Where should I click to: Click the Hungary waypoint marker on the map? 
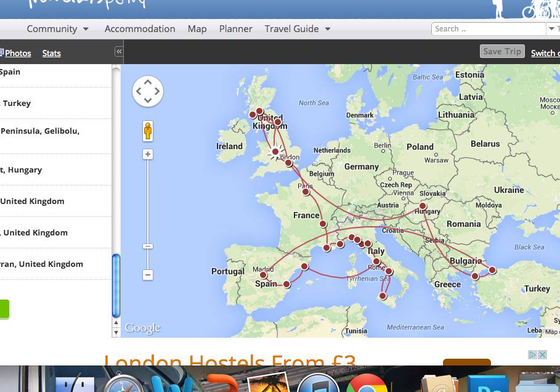[423, 206]
